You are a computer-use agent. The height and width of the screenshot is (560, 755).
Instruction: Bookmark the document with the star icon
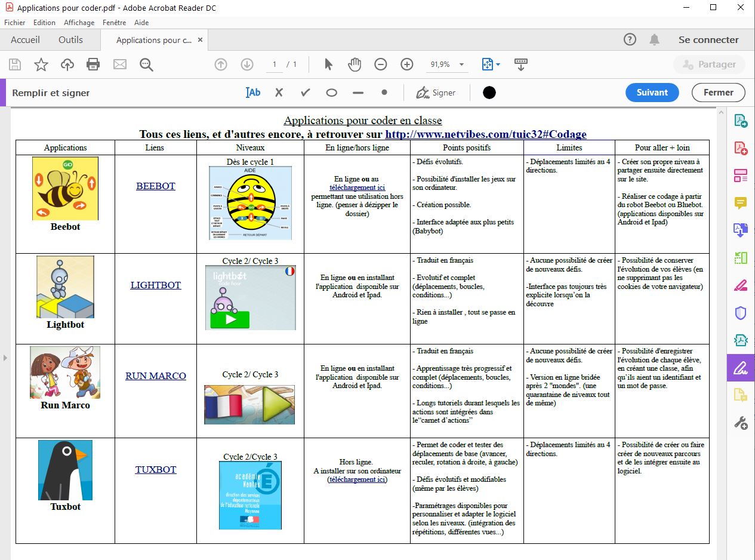41,64
